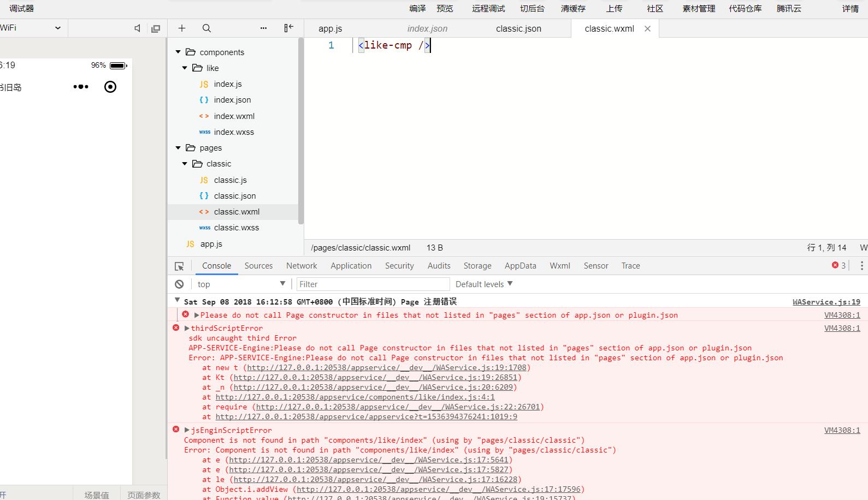Open the 详情 details panel

[851, 9]
